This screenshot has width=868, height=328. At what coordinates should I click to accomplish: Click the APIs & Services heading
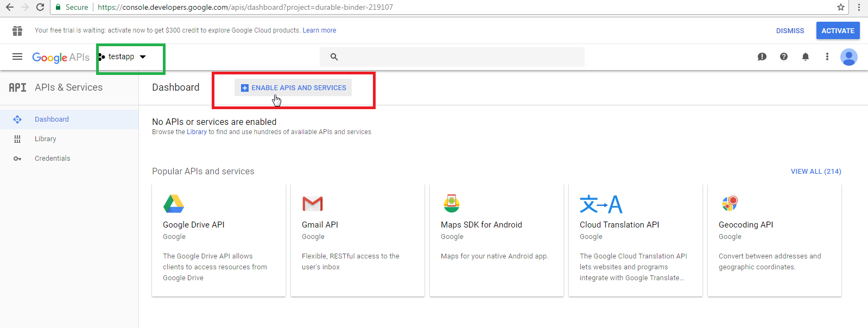[69, 87]
